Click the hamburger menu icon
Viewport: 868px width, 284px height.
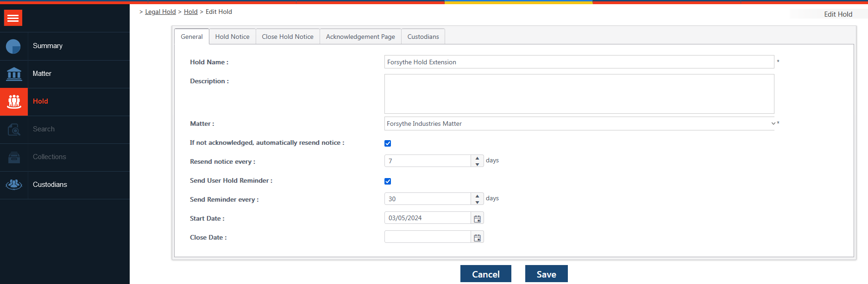pyautogui.click(x=13, y=18)
